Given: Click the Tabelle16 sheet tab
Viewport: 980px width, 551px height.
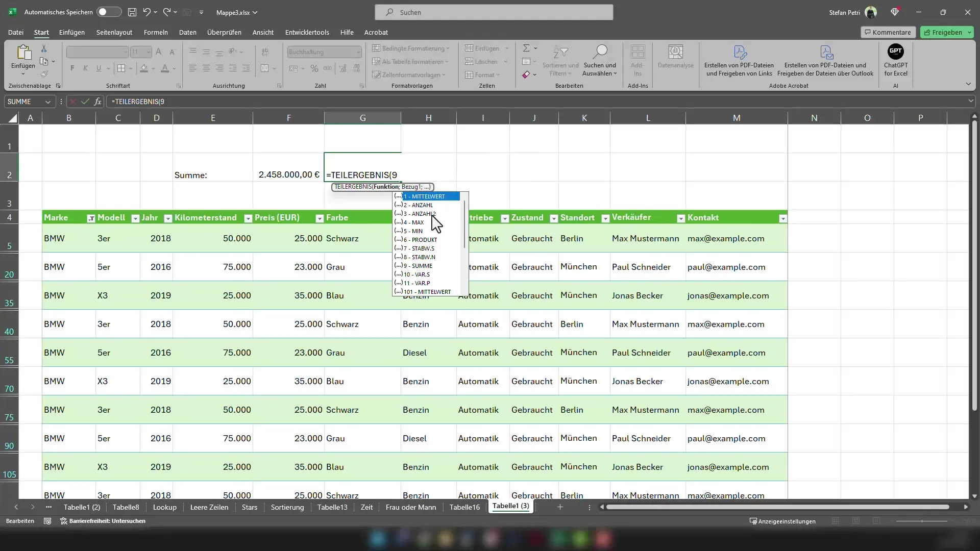Looking at the screenshot, I should coord(464,507).
